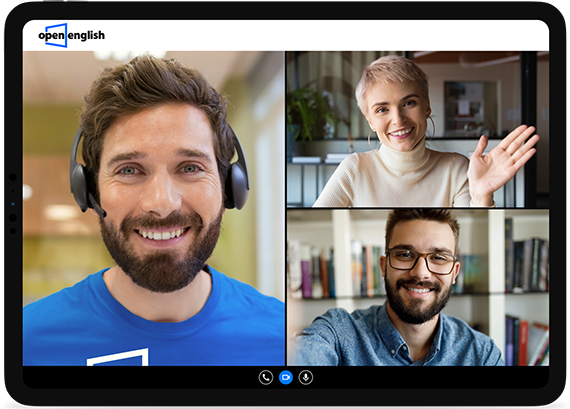
Task: Click the instructor's headset microphone boom
Action: [97, 206]
